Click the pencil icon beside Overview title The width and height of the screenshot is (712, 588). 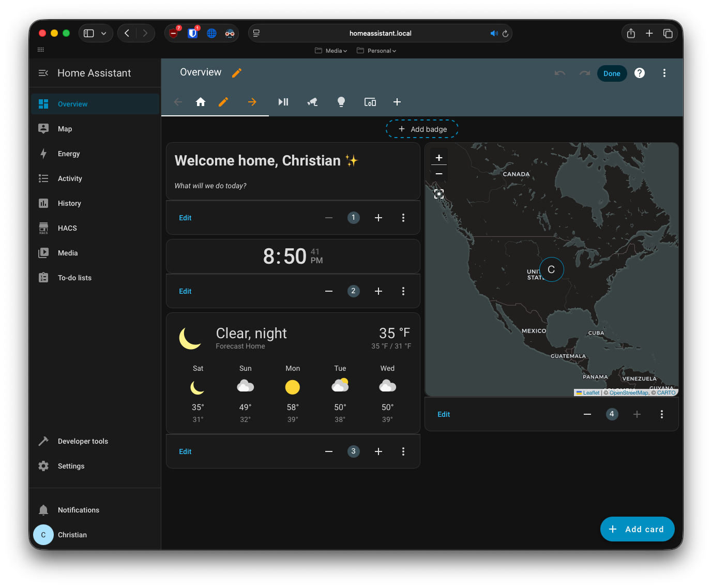click(x=237, y=73)
